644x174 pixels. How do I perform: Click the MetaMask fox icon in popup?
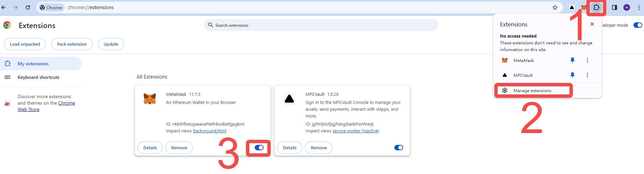(505, 60)
